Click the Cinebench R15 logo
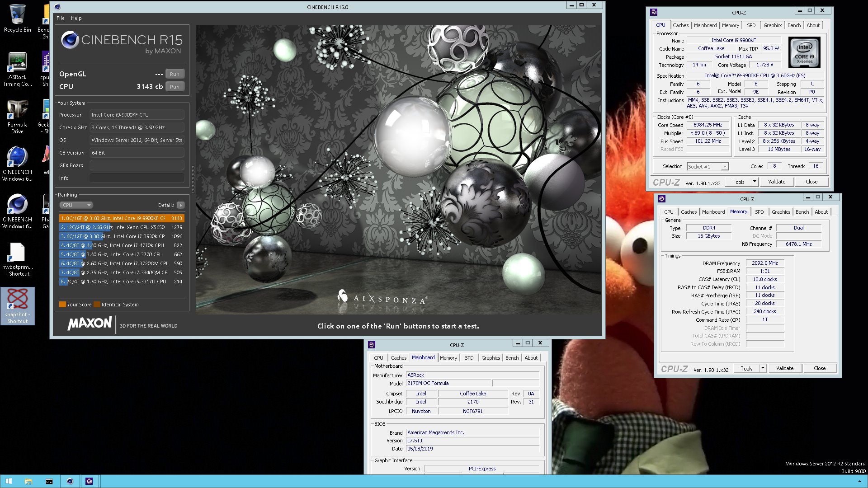This screenshot has height=488, width=868. [122, 43]
